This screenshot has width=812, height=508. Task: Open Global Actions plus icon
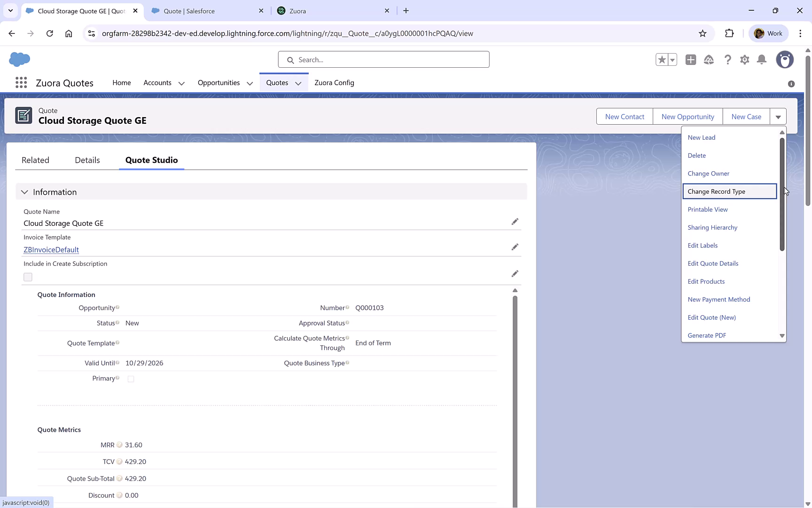tap(691, 60)
